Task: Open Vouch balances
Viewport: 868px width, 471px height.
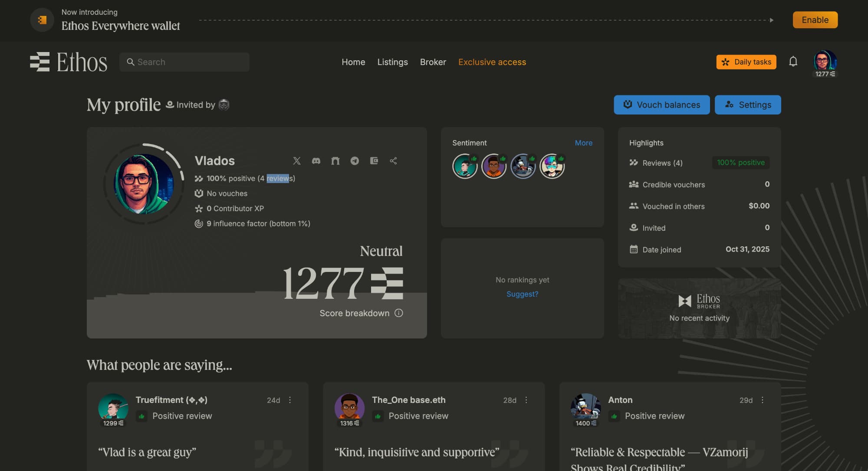Action: coord(661,105)
